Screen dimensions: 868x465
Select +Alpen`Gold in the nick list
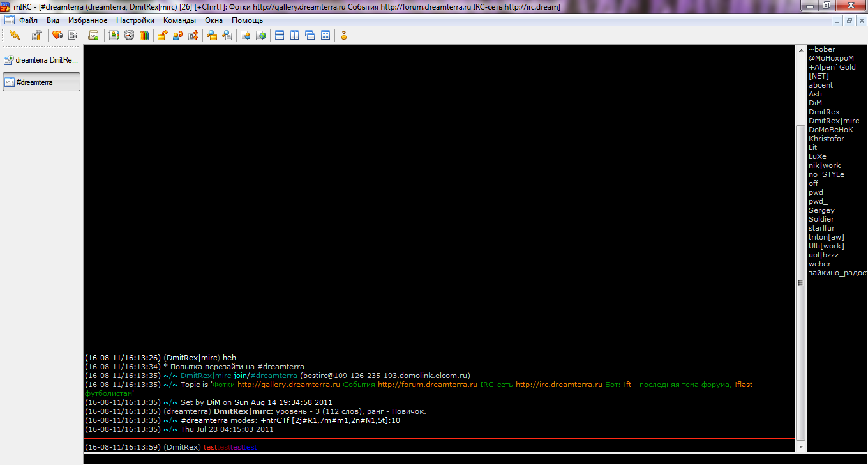[x=832, y=67]
